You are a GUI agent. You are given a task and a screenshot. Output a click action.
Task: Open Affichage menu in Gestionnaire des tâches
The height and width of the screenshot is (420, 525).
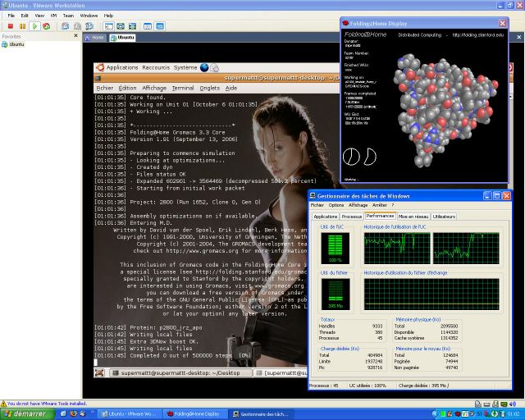point(358,205)
